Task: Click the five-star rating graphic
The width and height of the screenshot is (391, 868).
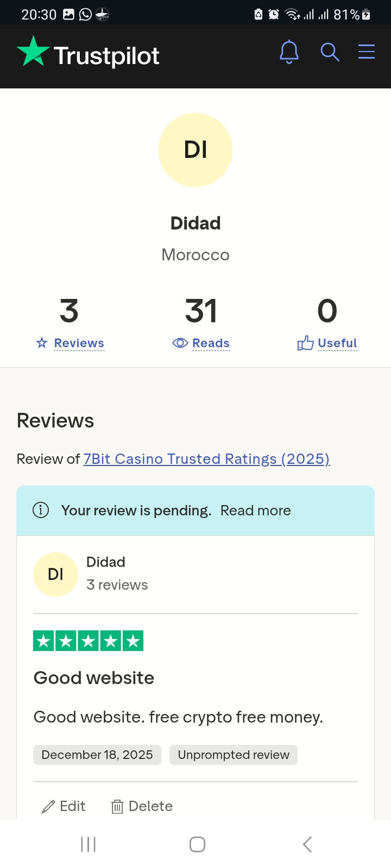Action: (x=89, y=641)
